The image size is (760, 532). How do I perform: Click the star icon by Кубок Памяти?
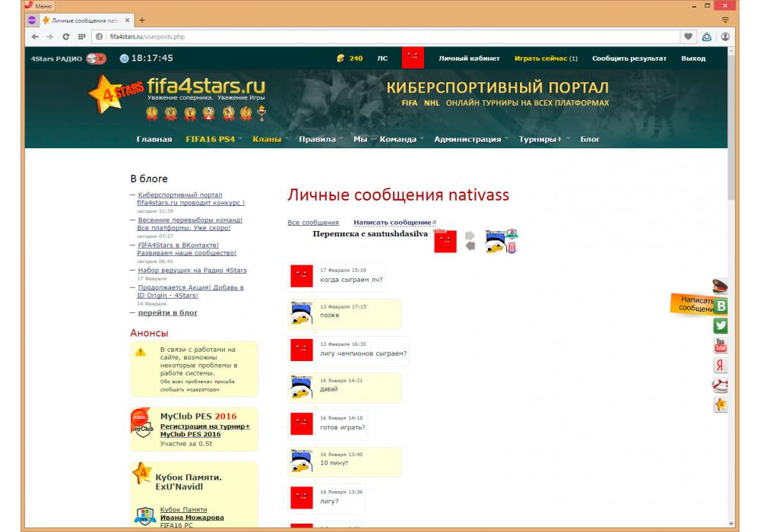[142, 473]
